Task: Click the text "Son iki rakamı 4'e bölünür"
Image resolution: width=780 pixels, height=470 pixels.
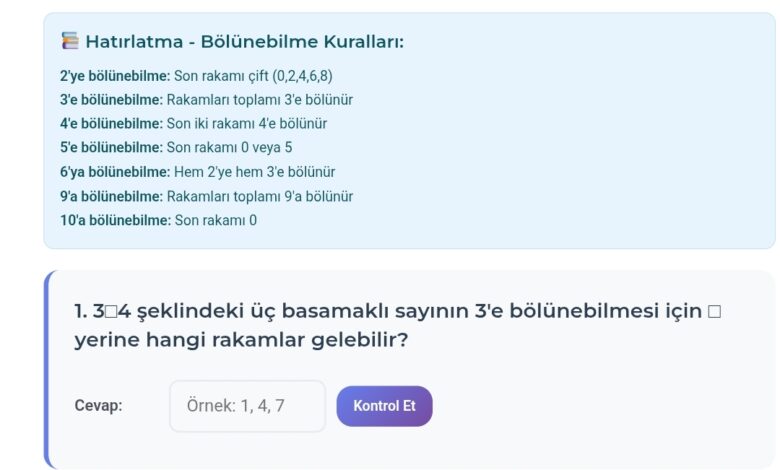Action: tap(247, 124)
